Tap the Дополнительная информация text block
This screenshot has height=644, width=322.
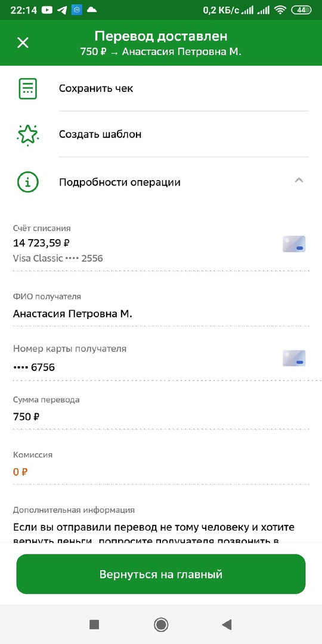tap(154, 532)
